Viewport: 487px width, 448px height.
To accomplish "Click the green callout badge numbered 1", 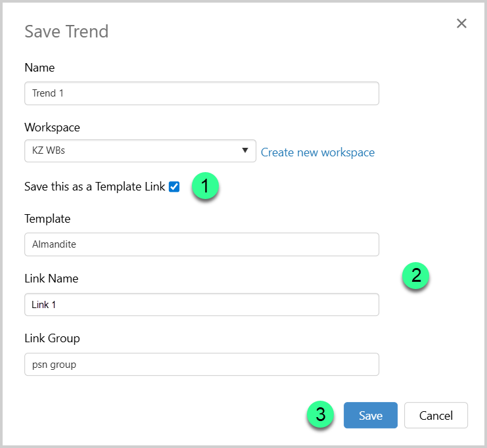I will [x=205, y=187].
